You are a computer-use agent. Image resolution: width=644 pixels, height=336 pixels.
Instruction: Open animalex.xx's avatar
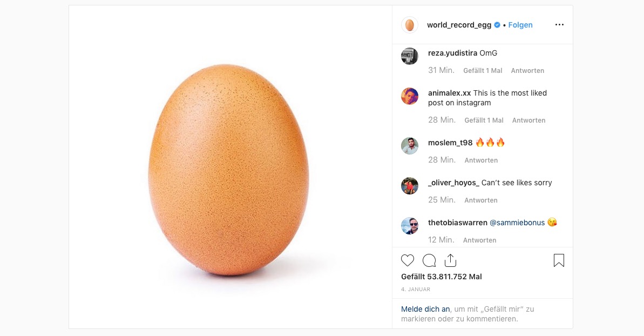[x=410, y=96]
